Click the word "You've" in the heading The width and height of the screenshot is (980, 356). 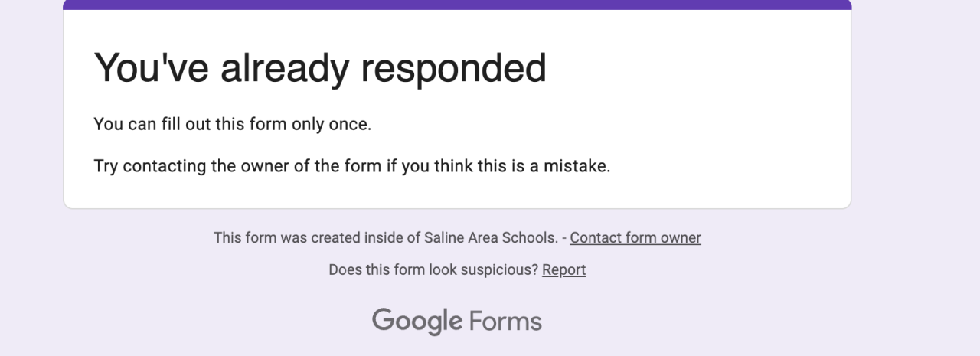pos(150,67)
